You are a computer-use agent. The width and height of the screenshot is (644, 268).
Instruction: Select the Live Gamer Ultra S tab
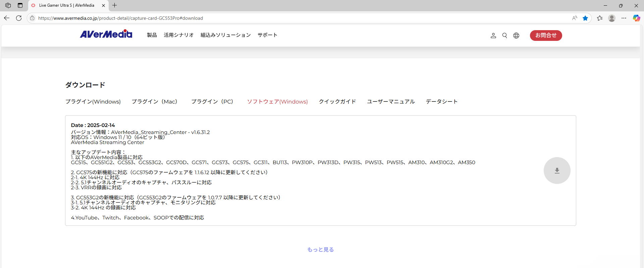click(x=68, y=5)
